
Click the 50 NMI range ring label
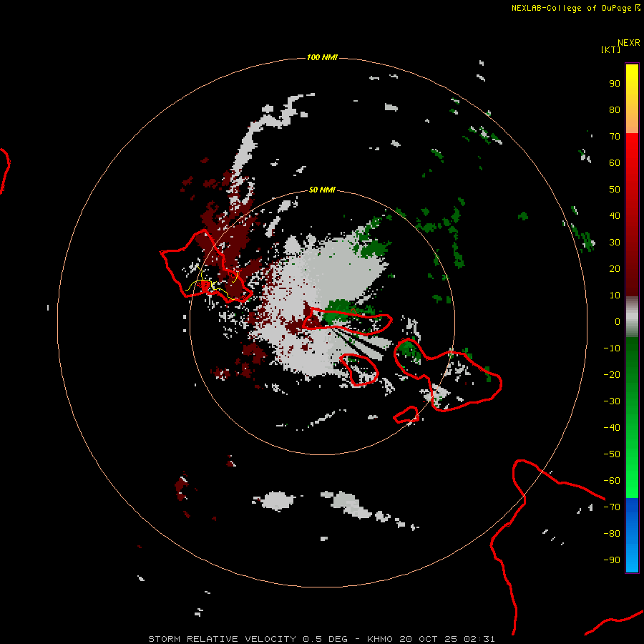pos(322,190)
